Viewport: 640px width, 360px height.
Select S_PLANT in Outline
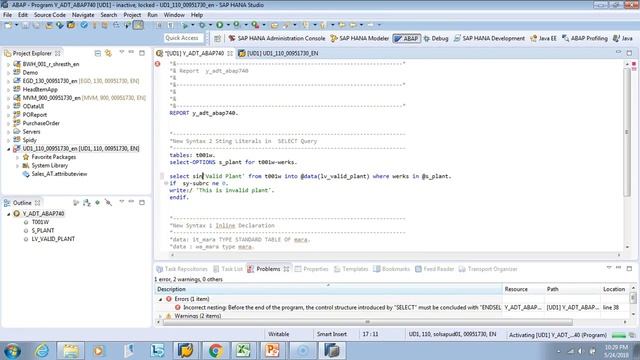click(42, 231)
